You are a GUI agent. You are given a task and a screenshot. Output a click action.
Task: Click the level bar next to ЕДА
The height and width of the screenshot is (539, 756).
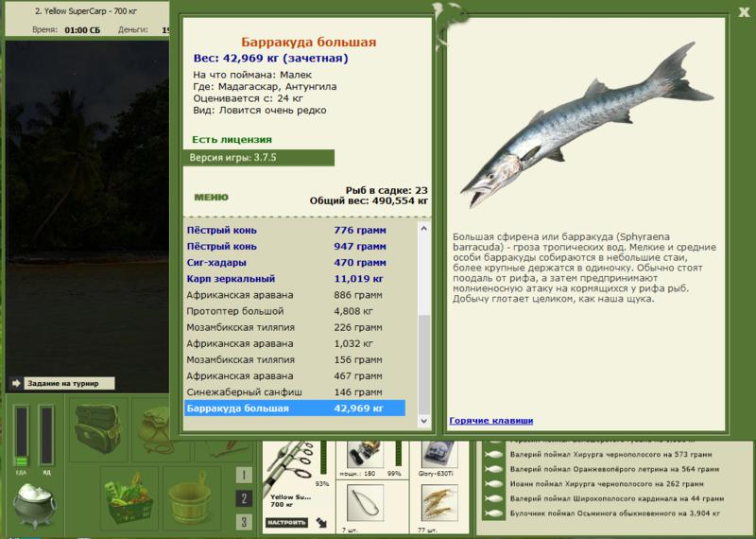pyautogui.click(x=46, y=436)
